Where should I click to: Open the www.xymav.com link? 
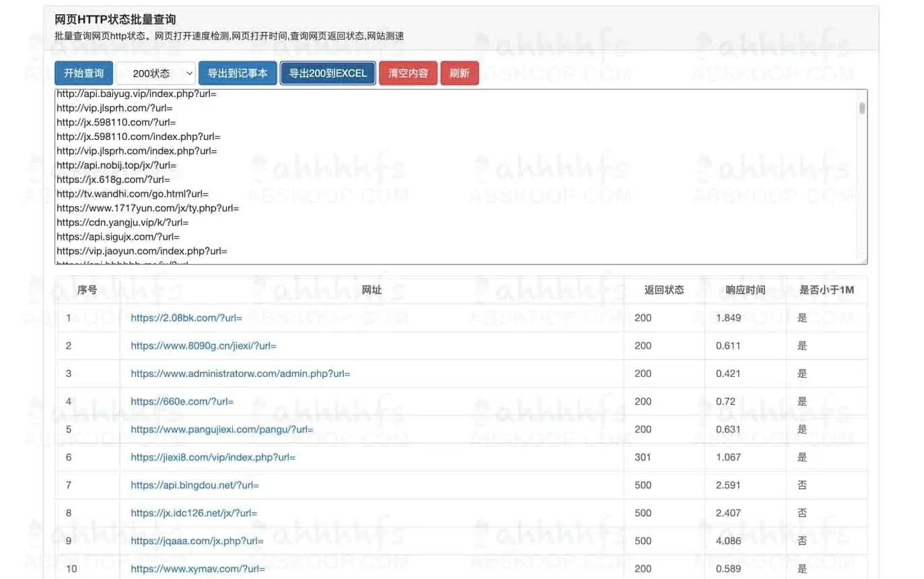tap(198, 569)
